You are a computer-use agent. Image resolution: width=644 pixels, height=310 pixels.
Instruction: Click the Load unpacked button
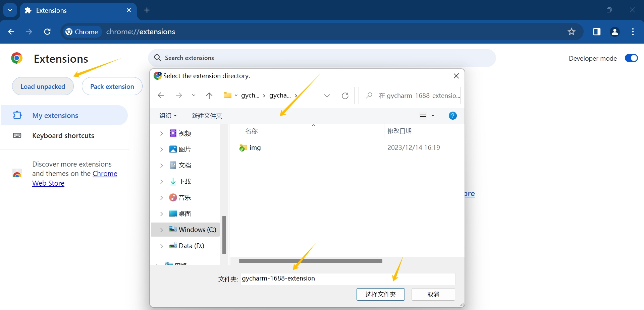click(x=43, y=86)
